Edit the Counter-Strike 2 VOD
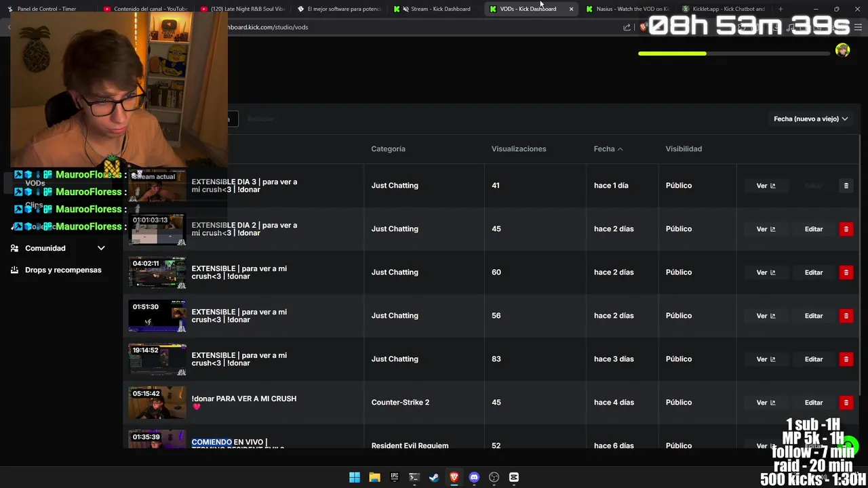This screenshot has width=868, height=488. [813, 403]
